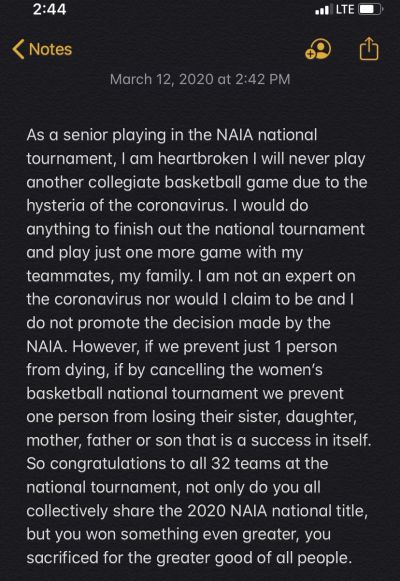Place cursor on the word However,
Image resolution: width=400 pixels, height=581 pixels.
pyautogui.click(x=106, y=347)
